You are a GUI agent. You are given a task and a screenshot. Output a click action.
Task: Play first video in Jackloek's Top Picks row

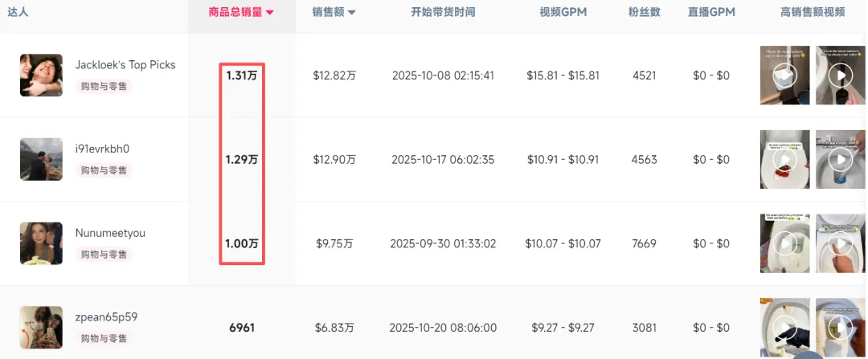[x=784, y=76]
